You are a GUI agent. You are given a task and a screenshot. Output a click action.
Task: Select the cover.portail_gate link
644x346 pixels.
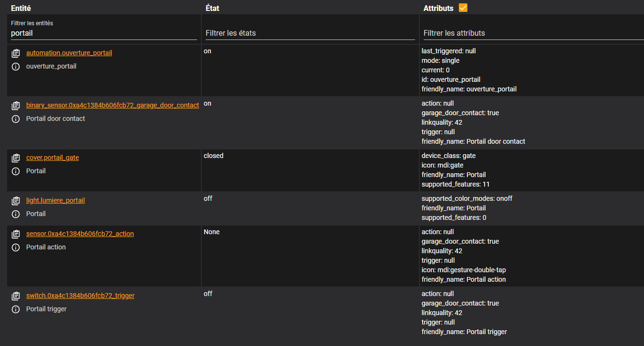point(52,158)
